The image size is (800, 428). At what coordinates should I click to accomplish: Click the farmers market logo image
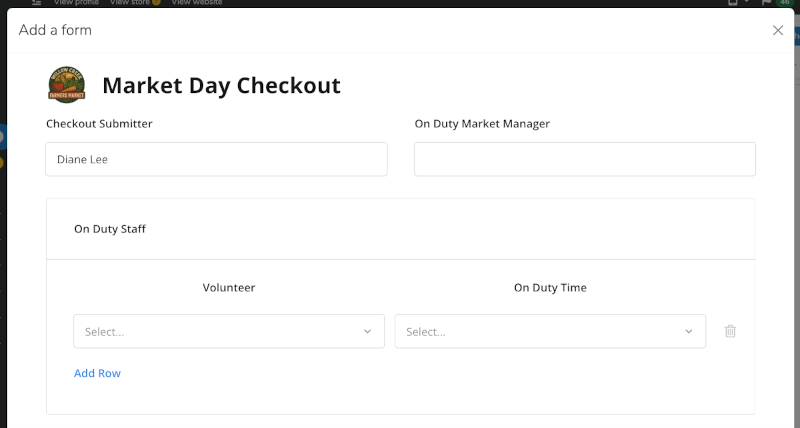[x=67, y=85]
